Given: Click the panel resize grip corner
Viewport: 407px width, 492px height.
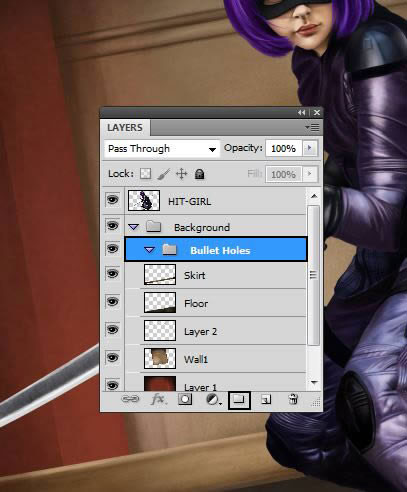Looking at the screenshot, I should (316, 403).
